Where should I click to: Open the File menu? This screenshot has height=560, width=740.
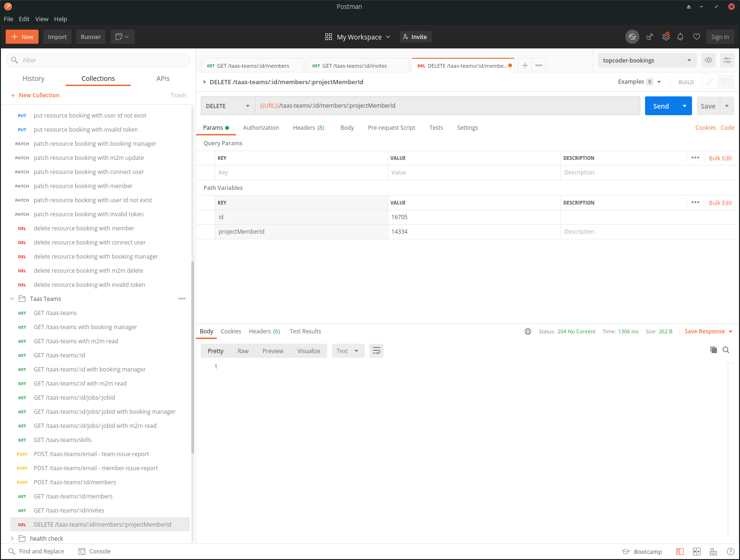click(8, 19)
